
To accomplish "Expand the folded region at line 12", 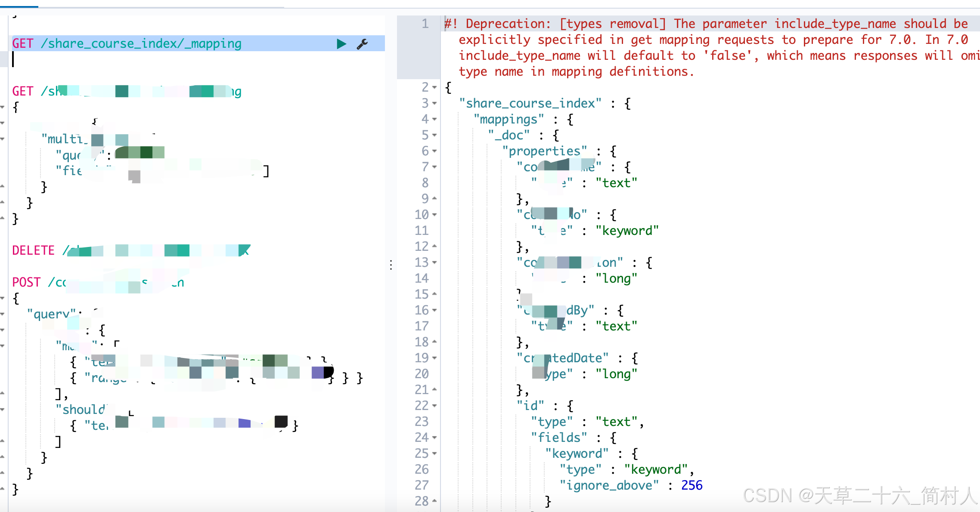I will pyautogui.click(x=434, y=247).
